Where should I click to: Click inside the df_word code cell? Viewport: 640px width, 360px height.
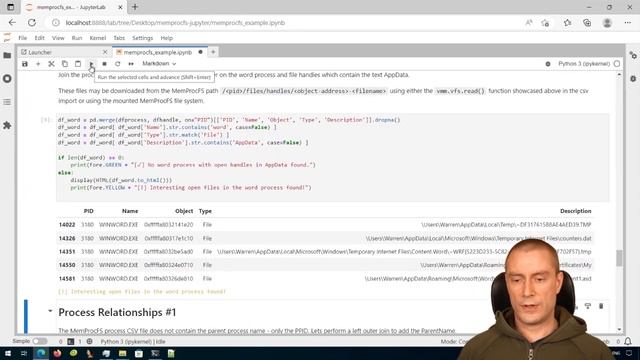click(x=332, y=157)
